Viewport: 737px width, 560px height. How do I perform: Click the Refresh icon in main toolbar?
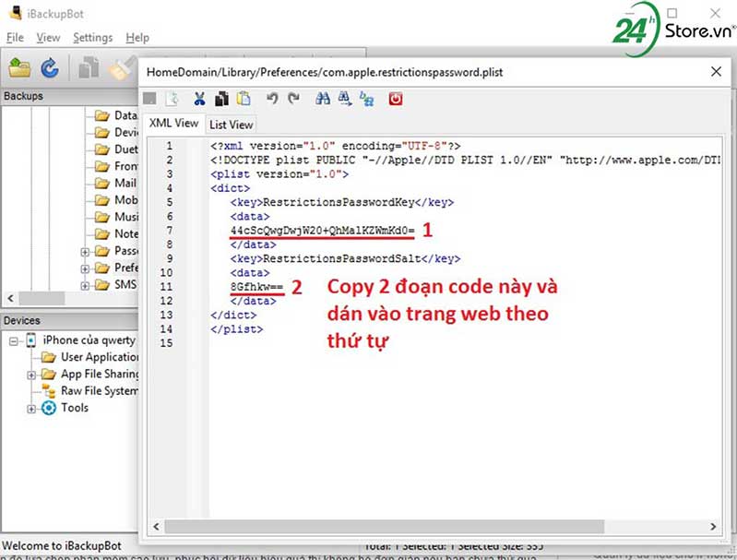[x=50, y=67]
